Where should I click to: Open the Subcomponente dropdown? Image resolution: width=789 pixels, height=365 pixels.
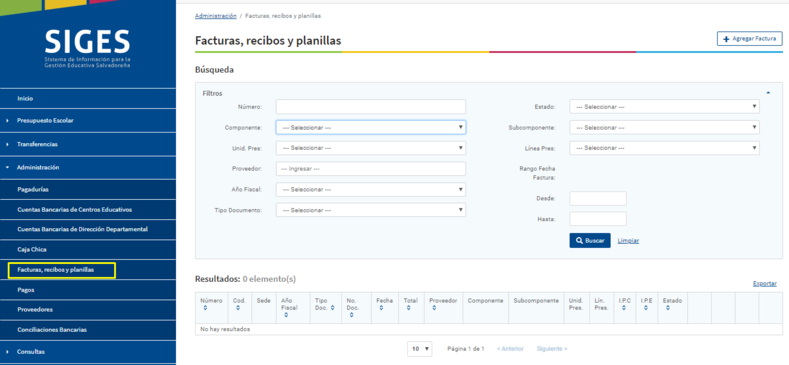tap(664, 127)
